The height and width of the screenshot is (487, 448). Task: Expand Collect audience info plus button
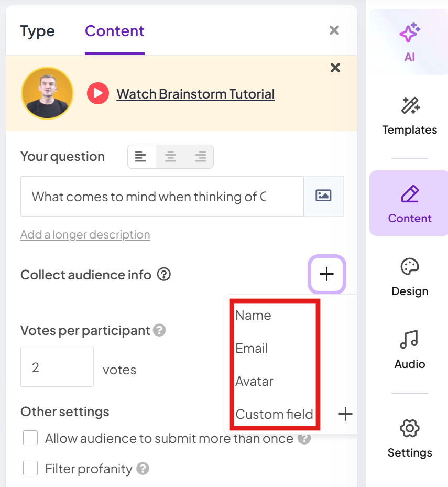[x=326, y=274]
